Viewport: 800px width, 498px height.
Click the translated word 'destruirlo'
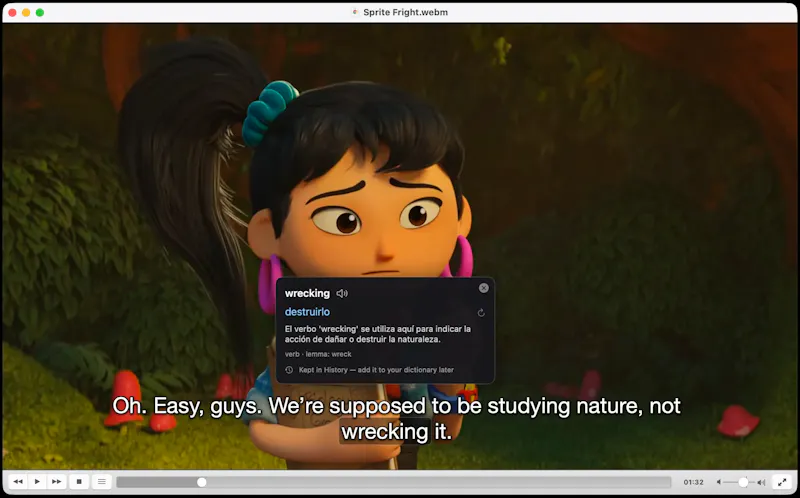click(307, 312)
